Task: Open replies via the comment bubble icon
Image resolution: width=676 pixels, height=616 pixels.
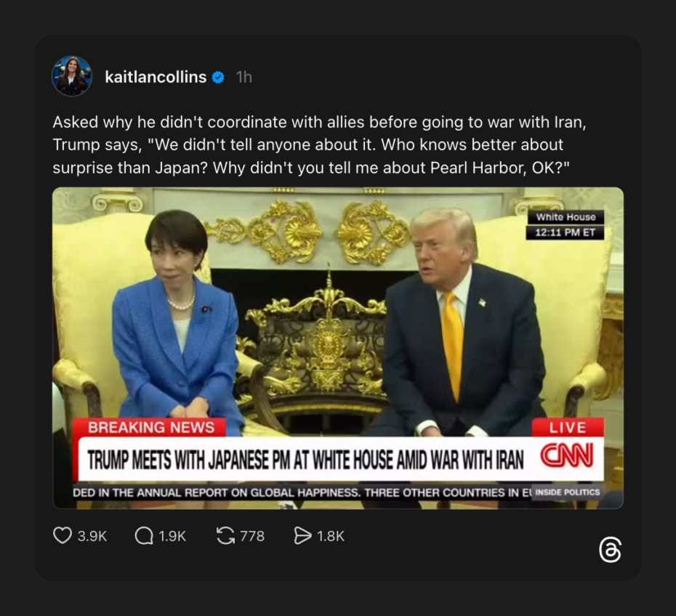Action: (144, 536)
